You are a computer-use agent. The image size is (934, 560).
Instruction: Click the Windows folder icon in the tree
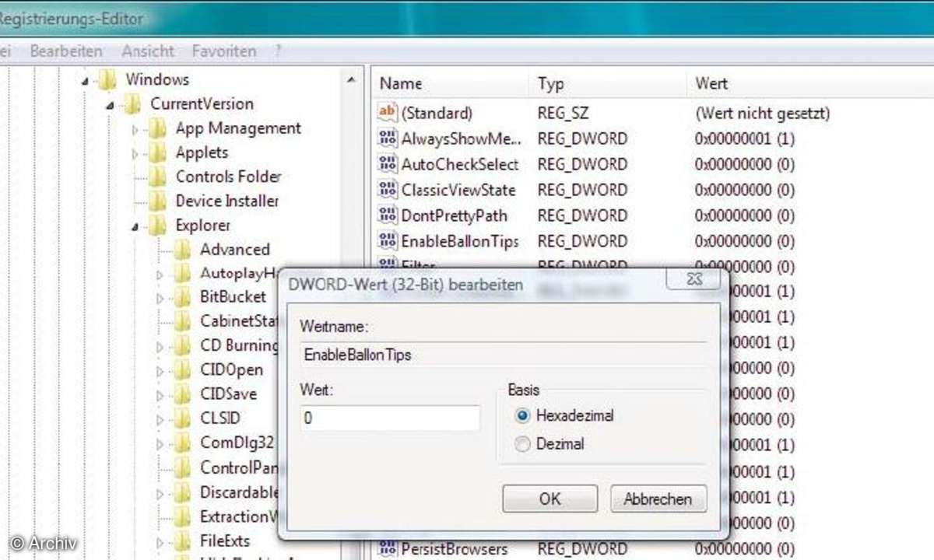pyautogui.click(x=107, y=79)
